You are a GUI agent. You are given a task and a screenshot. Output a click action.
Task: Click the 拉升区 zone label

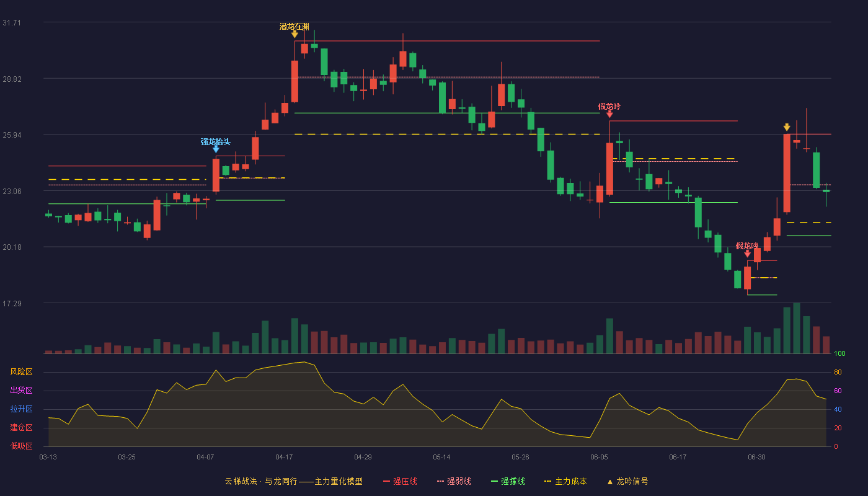pyautogui.click(x=21, y=409)
